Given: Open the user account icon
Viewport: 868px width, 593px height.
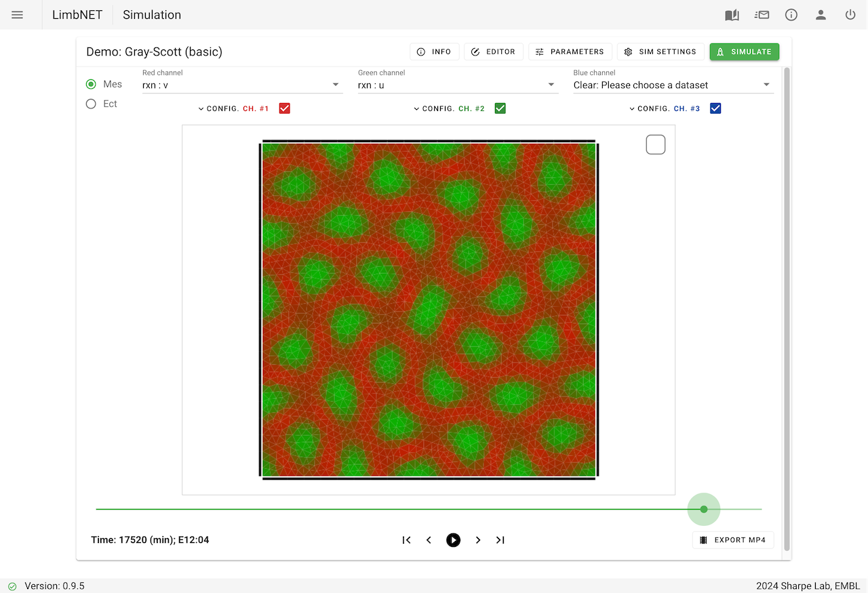Looking at the screenshot, I should pyautogui.click(x=821, y=15).
